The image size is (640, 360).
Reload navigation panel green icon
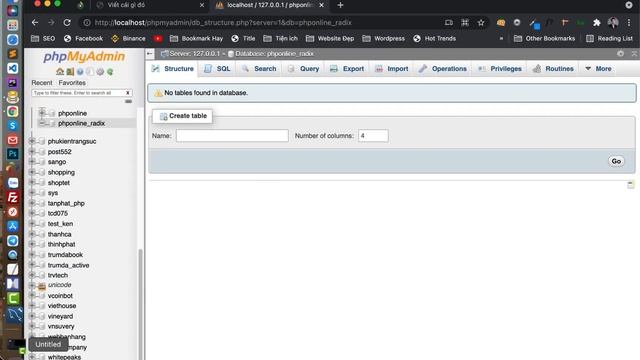click(110, 71)
